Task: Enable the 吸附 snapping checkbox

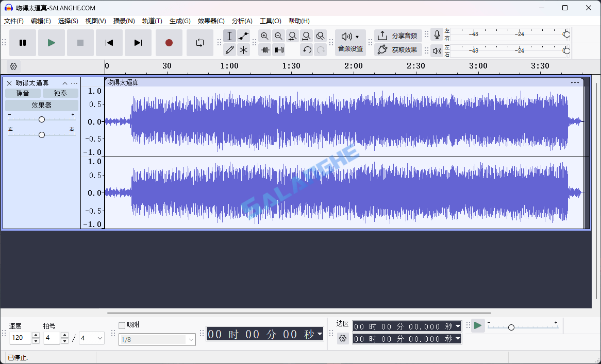Action: (x=122, y=325)
